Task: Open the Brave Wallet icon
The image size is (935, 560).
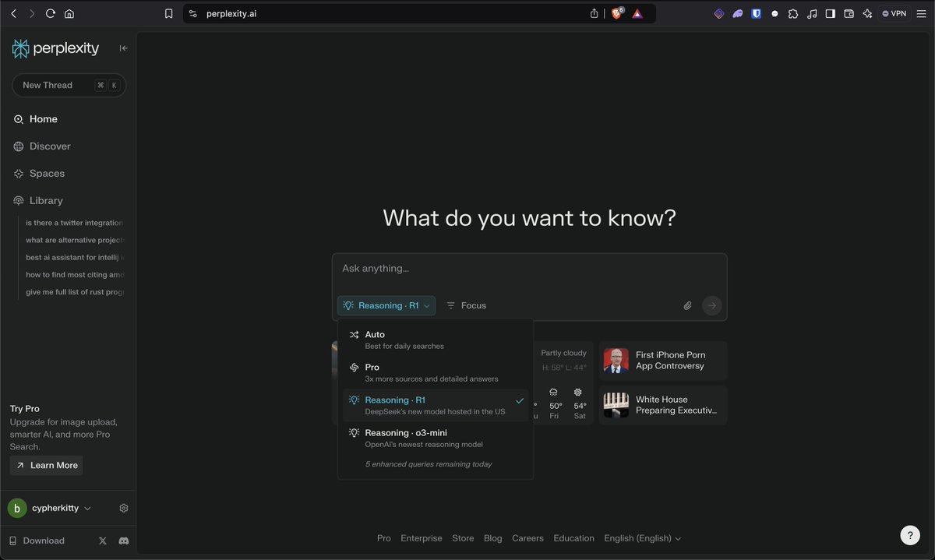Action: click(849, 13)
